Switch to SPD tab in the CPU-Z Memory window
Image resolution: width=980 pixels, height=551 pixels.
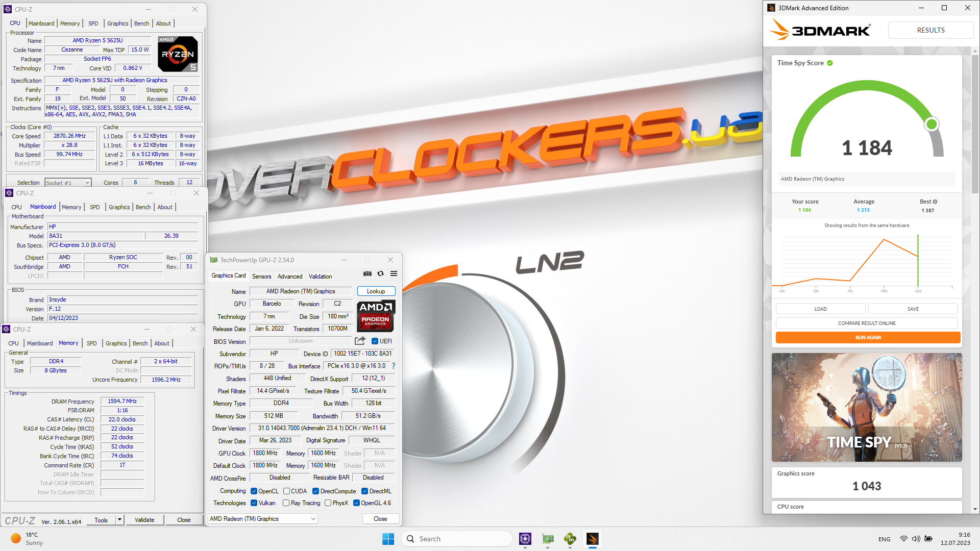(92, 343)
